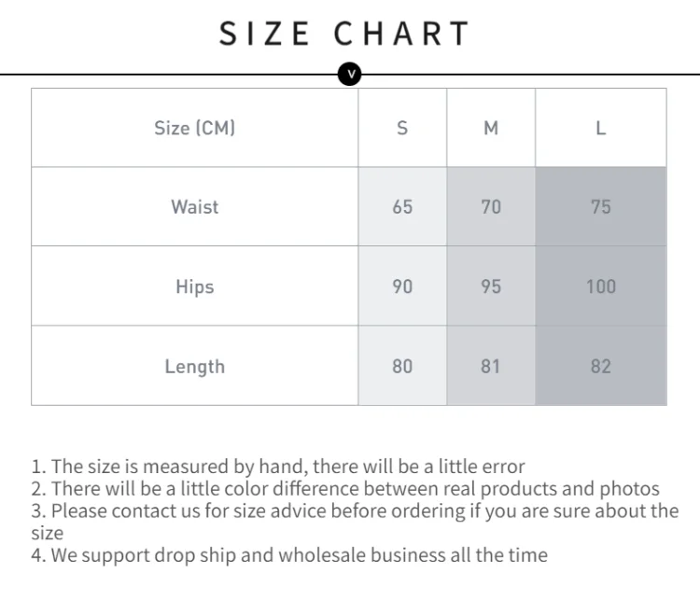Screen dimensions: 700x614
Task: Click the black circular V chevron icon
Action: click(x=350, y=74)
